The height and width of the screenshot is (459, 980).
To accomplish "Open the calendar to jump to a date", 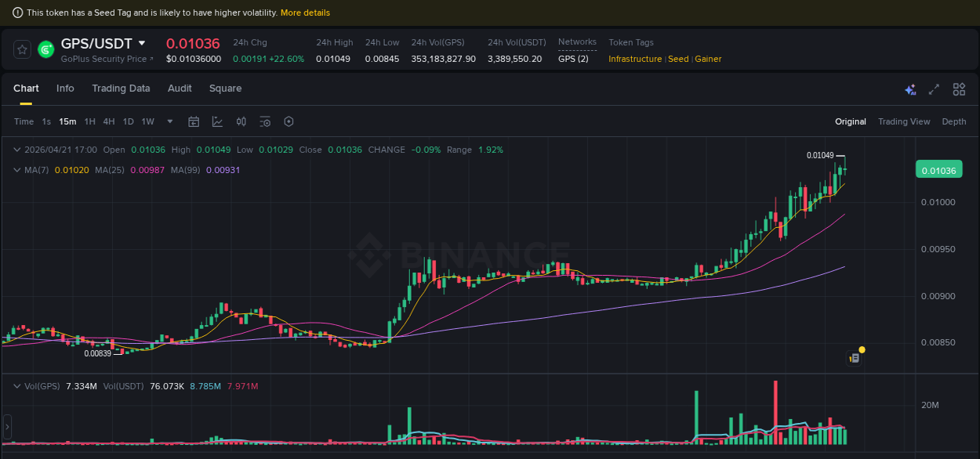I will [194, 121].
